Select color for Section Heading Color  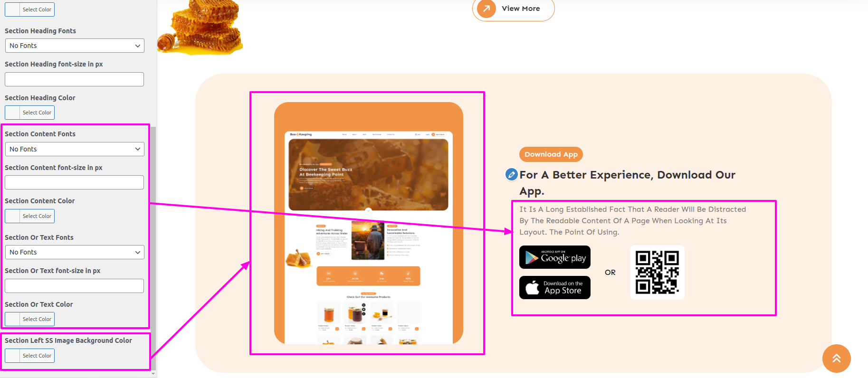pyautogui.click(x=29, y=113)
